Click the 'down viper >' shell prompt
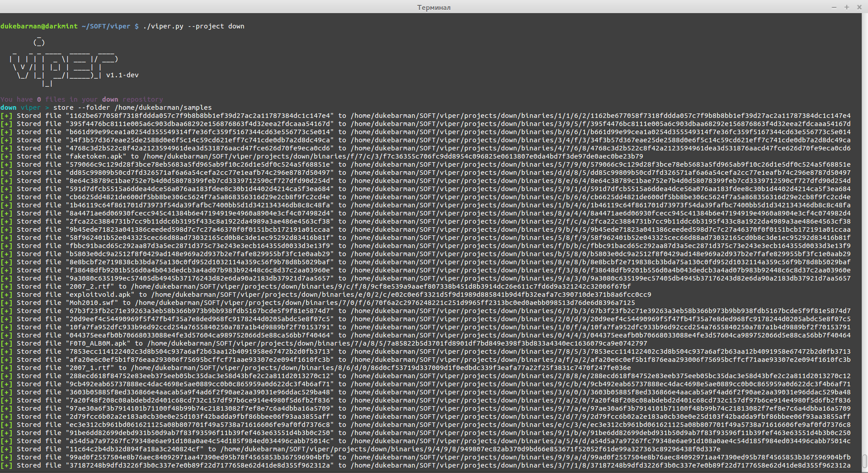868x473 pixels. pos(25,108)
